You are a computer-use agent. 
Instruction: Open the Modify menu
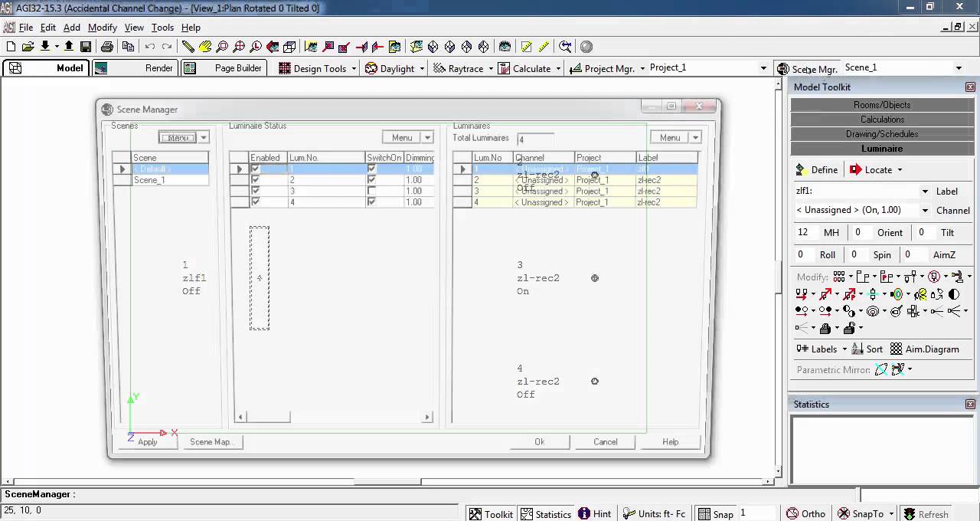(x=103, y=28)
